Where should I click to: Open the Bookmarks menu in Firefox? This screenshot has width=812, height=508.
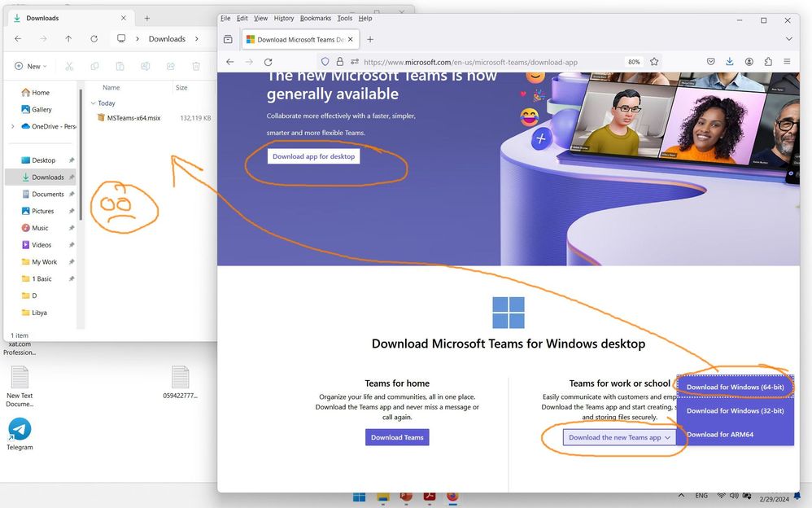pyautogui.click(x=316, y=18)
